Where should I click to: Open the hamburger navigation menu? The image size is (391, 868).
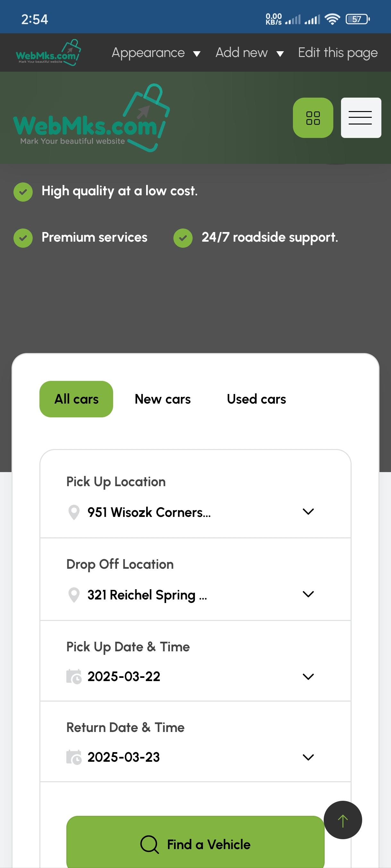[x=361, y=117]
